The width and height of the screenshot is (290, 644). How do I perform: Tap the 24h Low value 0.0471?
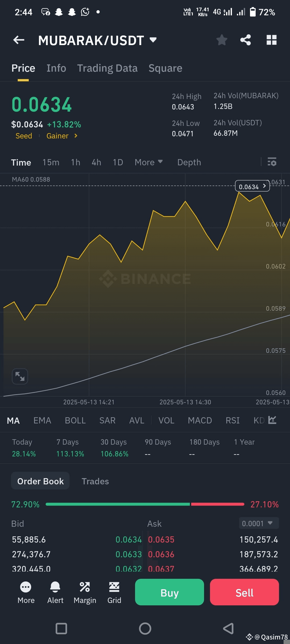click(x=183, y=134)
